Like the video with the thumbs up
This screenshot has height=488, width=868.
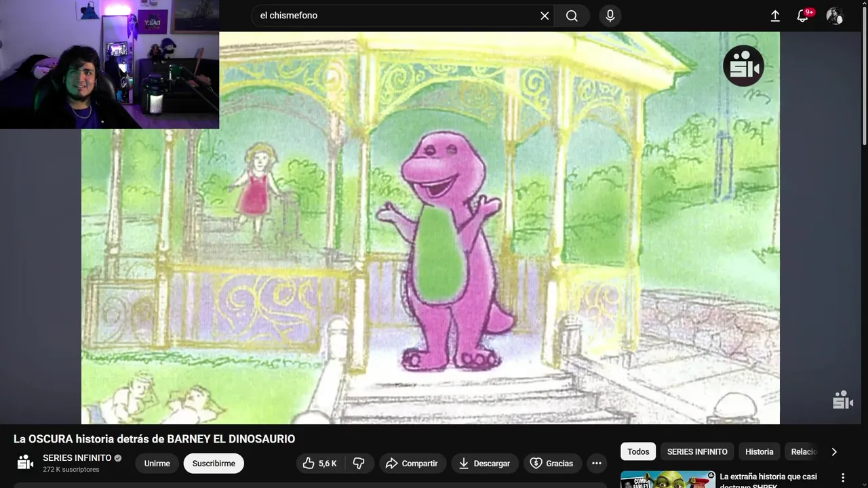point(319,464)
